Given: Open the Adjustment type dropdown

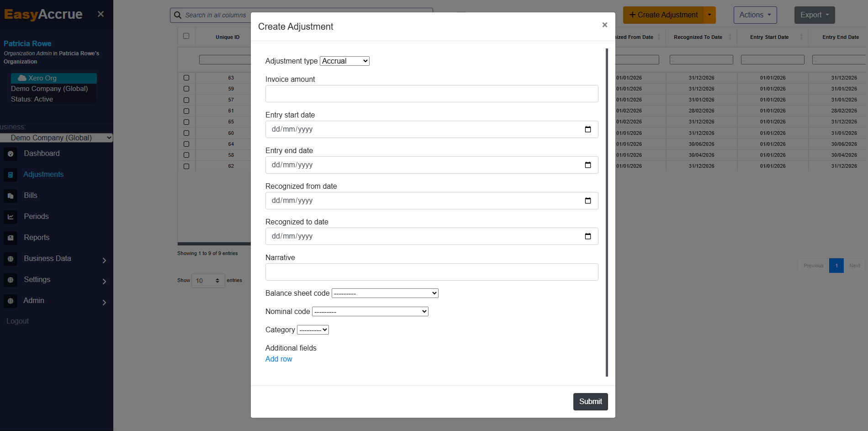Looking at the screenshot, I should pos(344,61).
